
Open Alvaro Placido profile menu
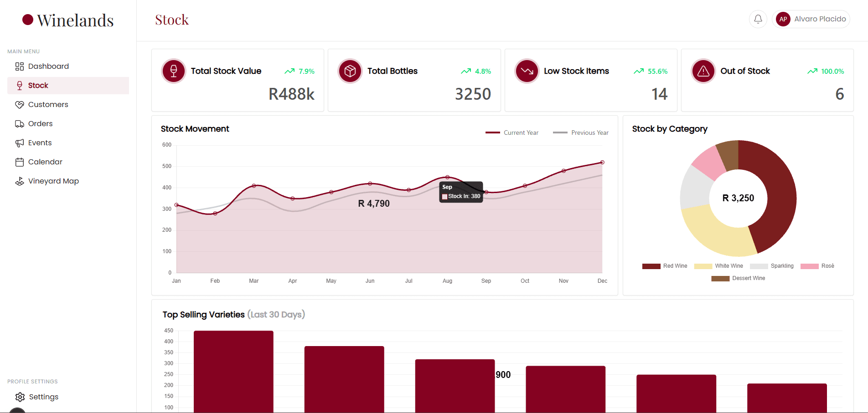(x=811, y=19)
